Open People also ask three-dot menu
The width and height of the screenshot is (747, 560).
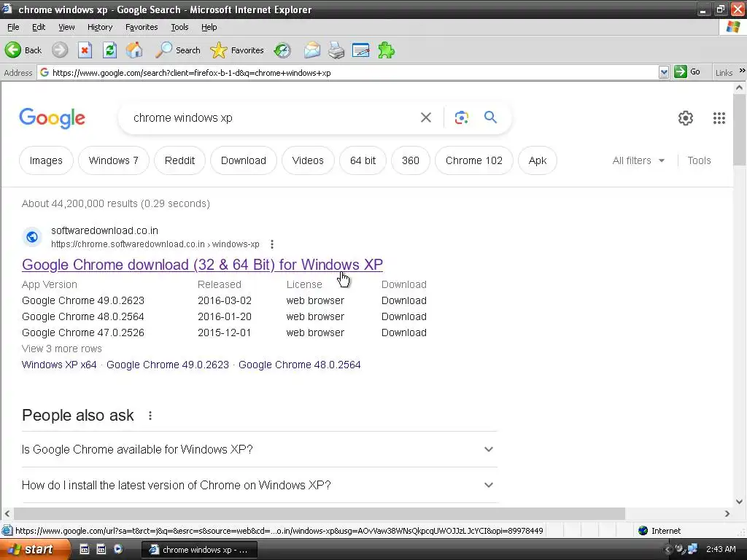tap(150, 416)
